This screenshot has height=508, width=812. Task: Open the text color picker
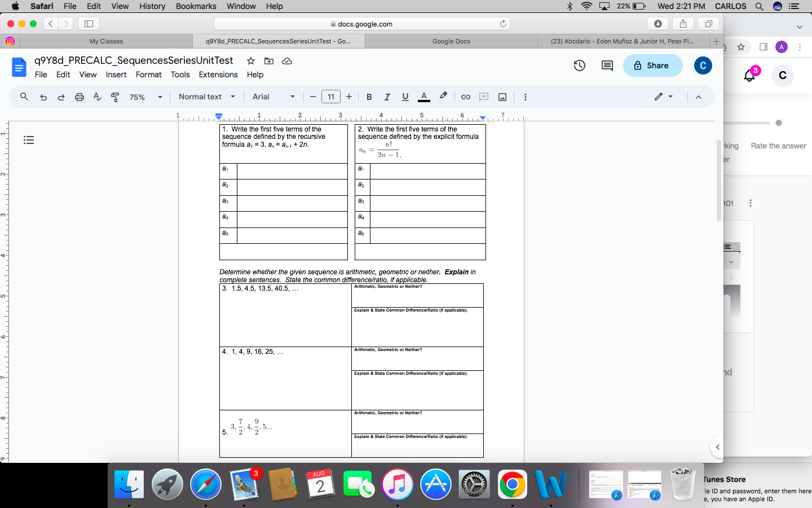423,97
